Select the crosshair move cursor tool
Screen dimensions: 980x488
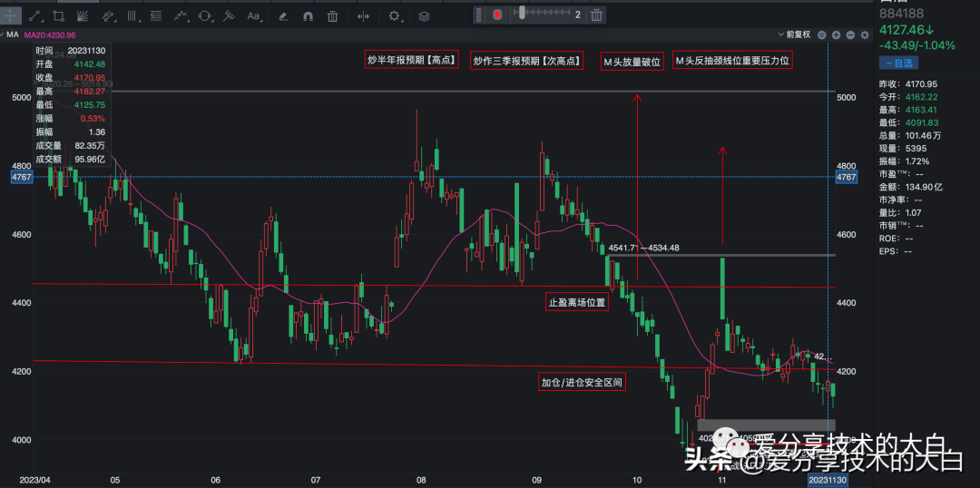[11, 16]
